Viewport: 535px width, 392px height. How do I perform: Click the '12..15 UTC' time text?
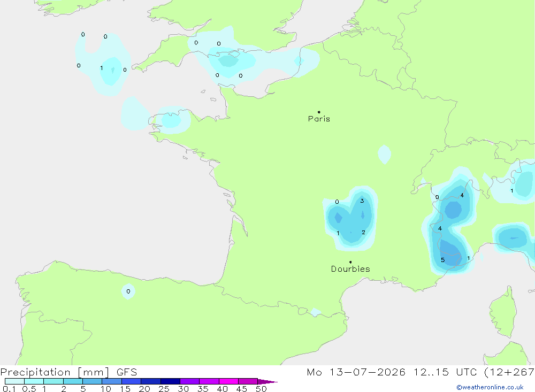tap(445, 372)
